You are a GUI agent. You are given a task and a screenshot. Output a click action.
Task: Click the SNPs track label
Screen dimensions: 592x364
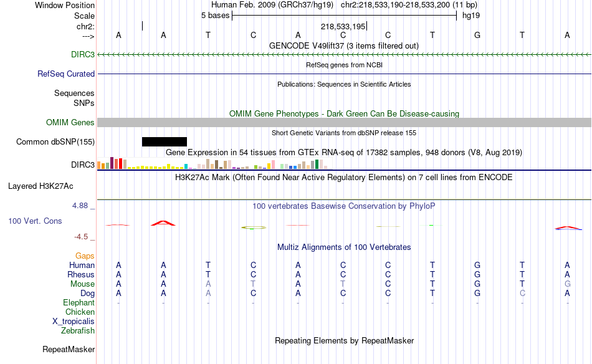(84, 103)
